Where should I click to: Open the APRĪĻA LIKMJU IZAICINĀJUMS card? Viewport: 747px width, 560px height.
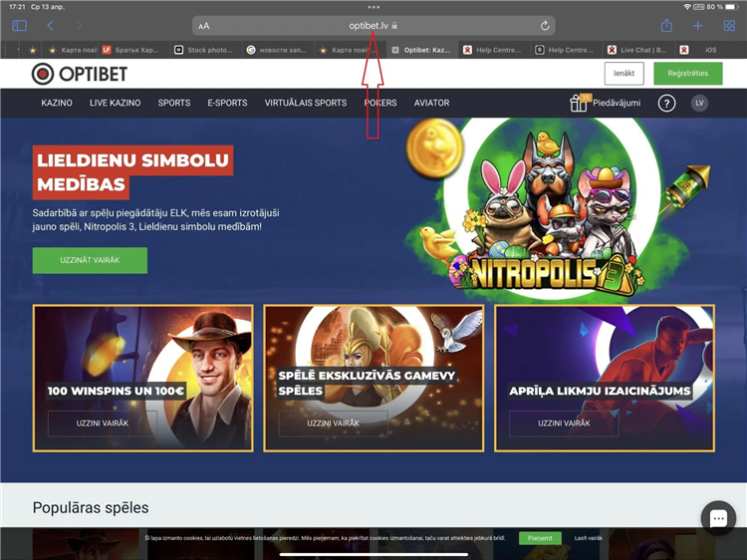click(x=605, y=378)
